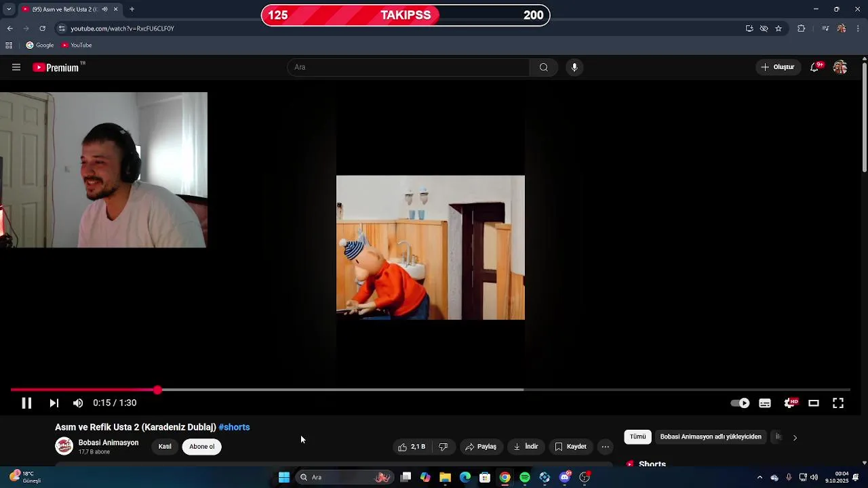The image size is (868, 488).
Task: Open the apps grid in bookmarks bar
Action: pyautogui.click(x=9, y=45)
